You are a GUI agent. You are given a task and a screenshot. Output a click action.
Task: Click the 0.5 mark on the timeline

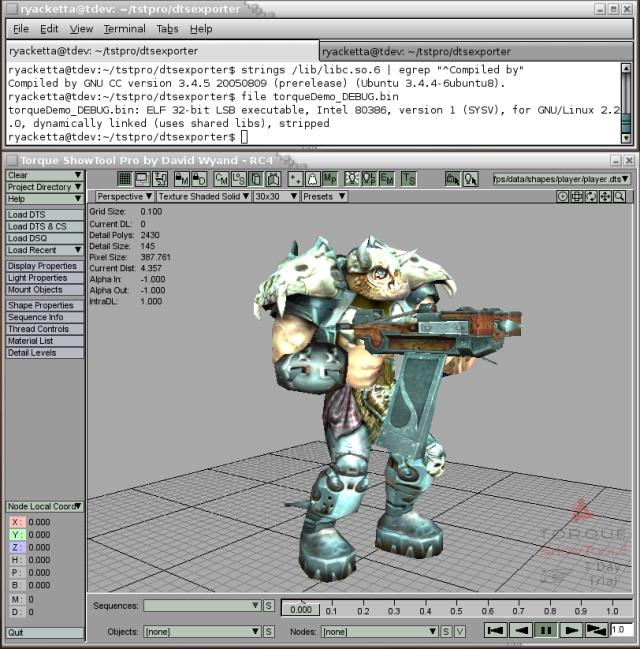pyautogui.click(x=456, y=611)
